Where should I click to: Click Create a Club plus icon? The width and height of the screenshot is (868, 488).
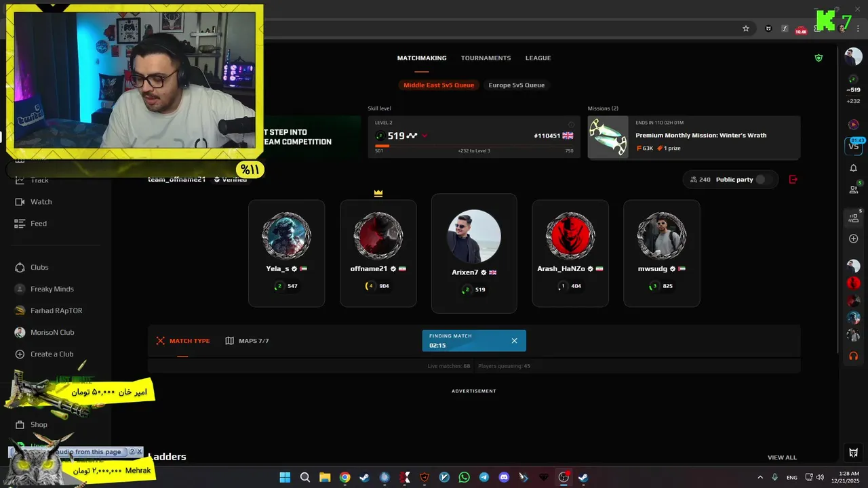(20, 354)
